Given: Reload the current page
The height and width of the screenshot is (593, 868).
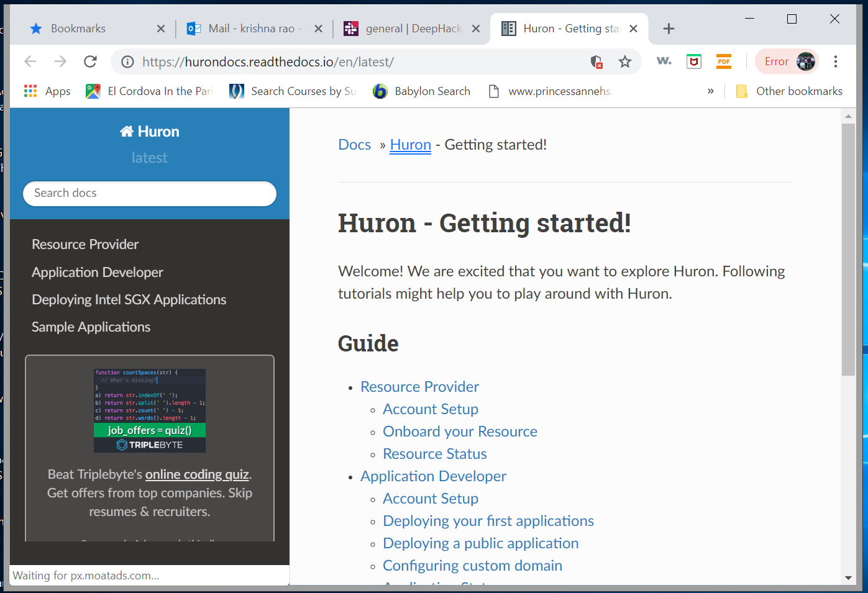Looking at the screenshot, I should click(91, 61).
